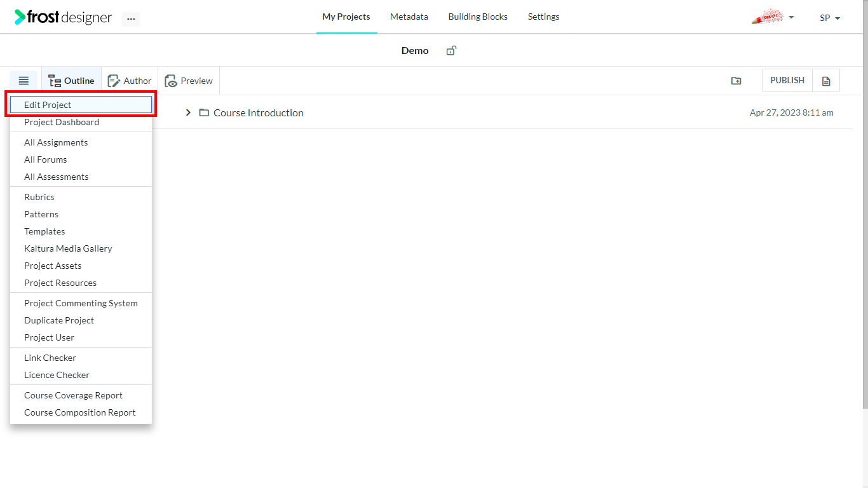Click the PUBLISH button
The height and width of the screenshot is (488, 868).
pos(787,81)
